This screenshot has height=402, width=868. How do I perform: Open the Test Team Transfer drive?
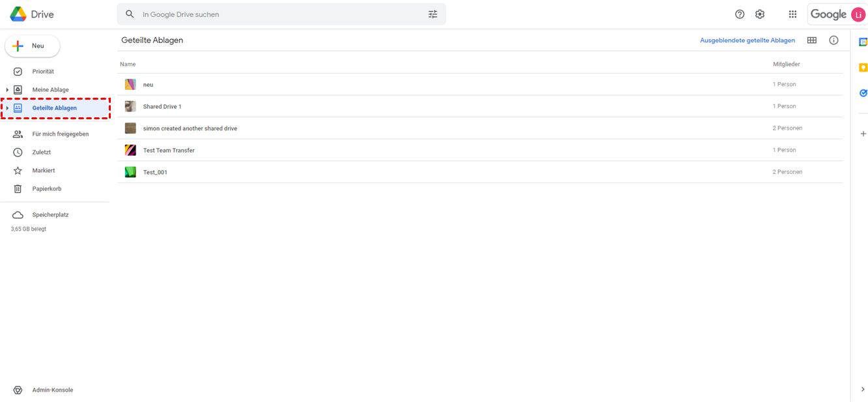[169, 151]
